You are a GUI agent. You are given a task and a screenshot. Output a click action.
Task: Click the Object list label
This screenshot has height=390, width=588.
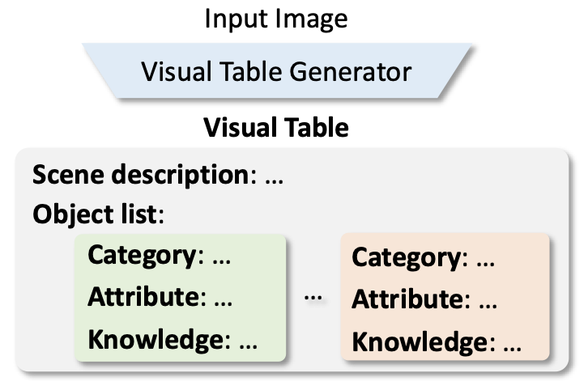(95, 214)
